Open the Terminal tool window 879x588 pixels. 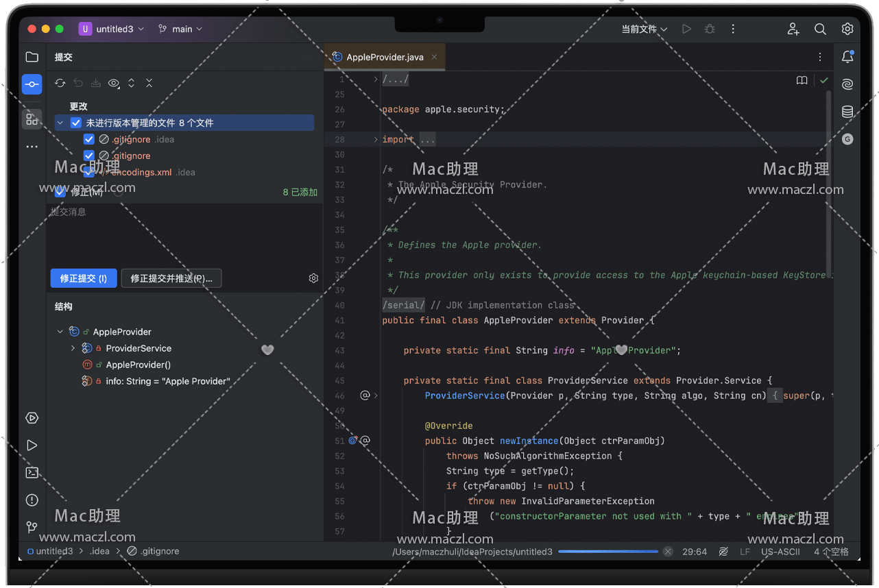coord(32,473)
